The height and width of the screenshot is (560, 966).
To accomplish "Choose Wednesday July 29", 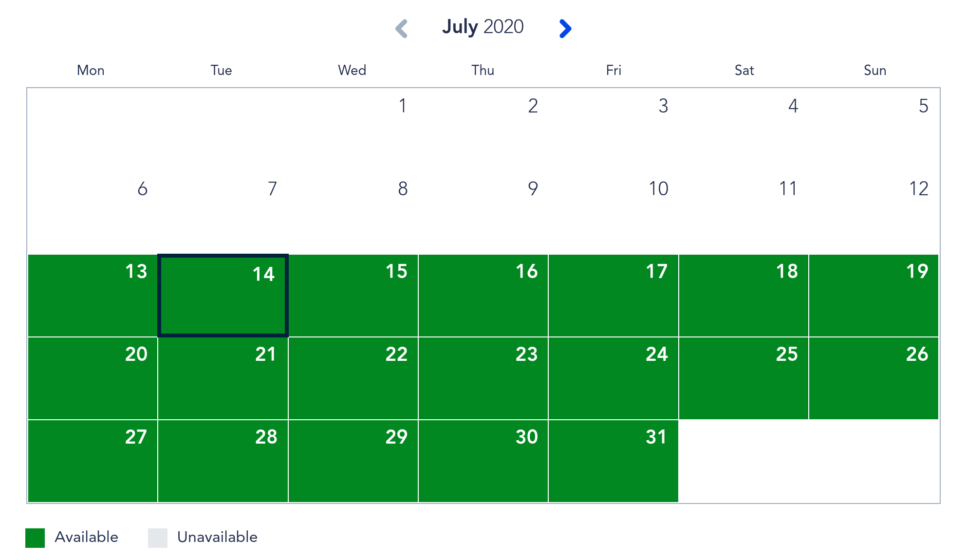I will click(x=353, y=461).
